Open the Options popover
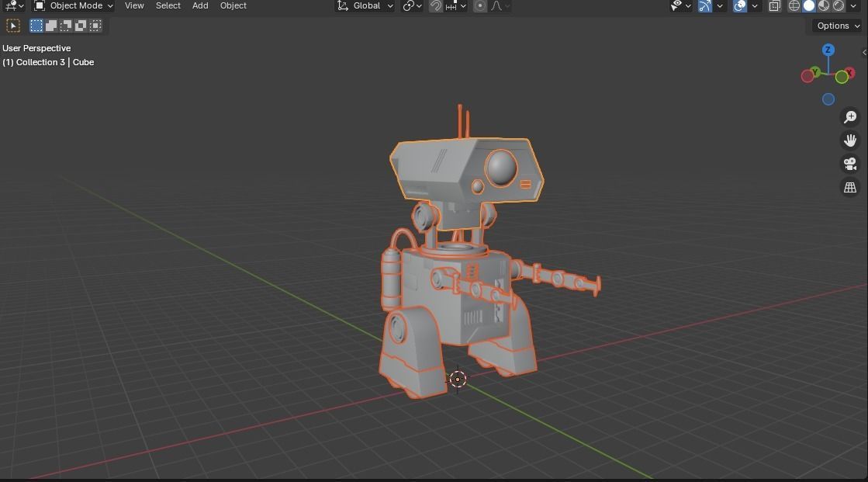868x482 pixels. click(838, 26)
